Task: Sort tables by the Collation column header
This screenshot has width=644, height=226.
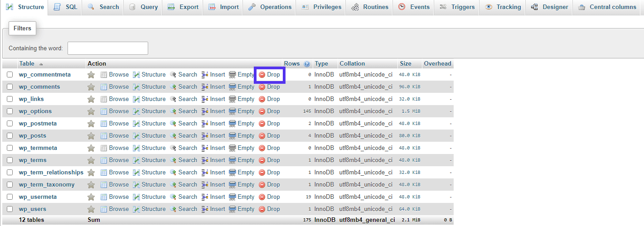Action: (352, 64)
